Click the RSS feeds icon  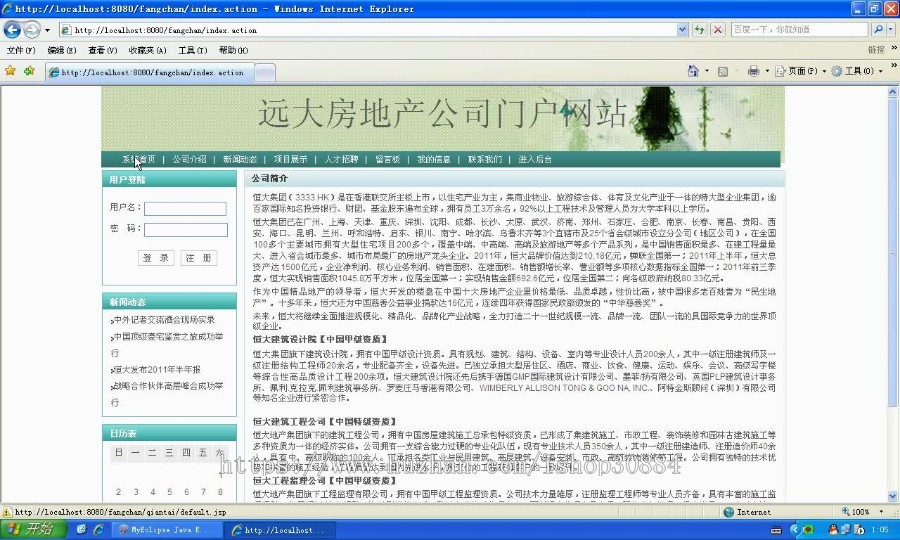point(723,71)
